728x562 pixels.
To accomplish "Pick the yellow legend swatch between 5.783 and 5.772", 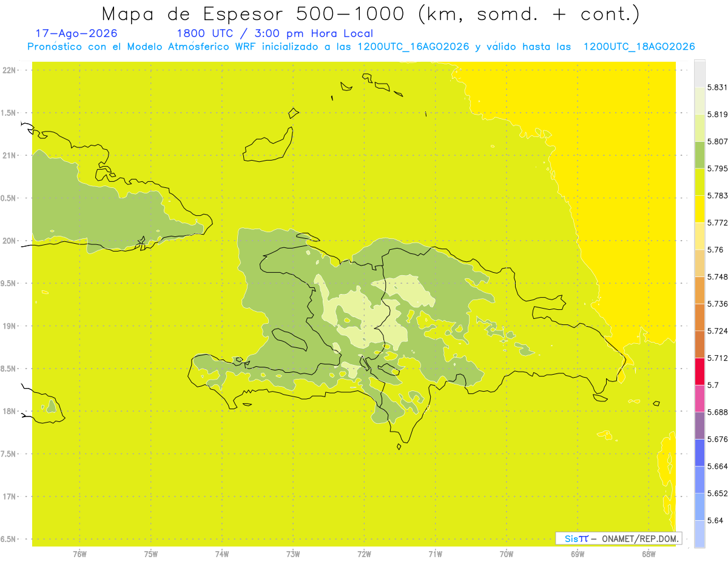I will coord(699,209).
